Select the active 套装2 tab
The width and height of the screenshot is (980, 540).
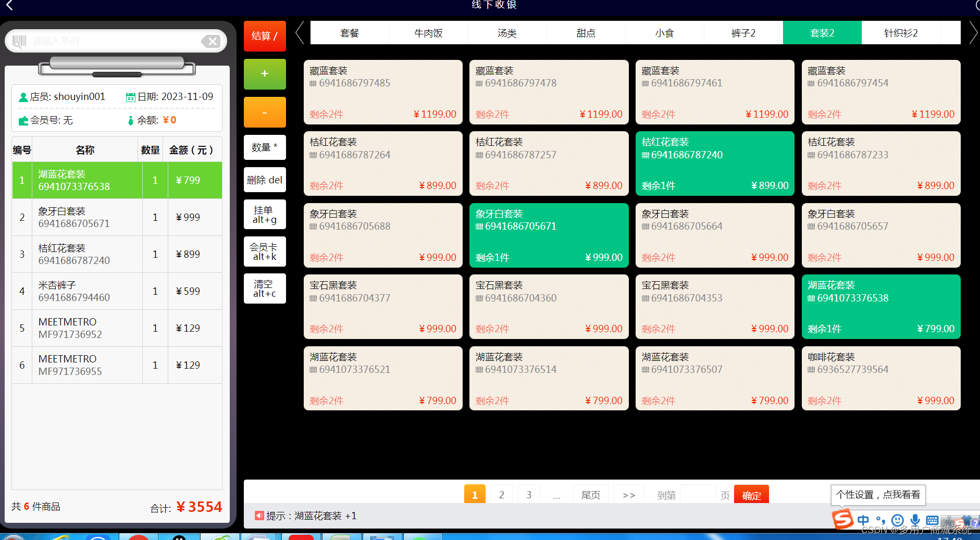(822, 33)
